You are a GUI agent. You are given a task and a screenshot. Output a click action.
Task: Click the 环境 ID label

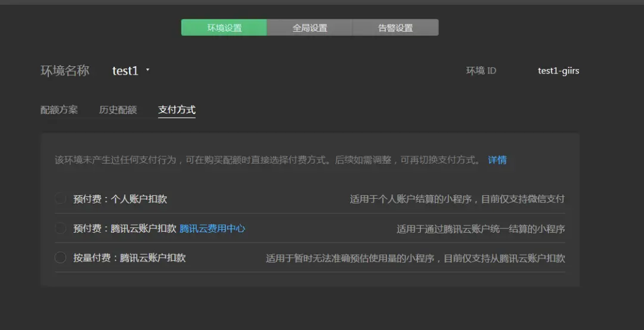481,70
